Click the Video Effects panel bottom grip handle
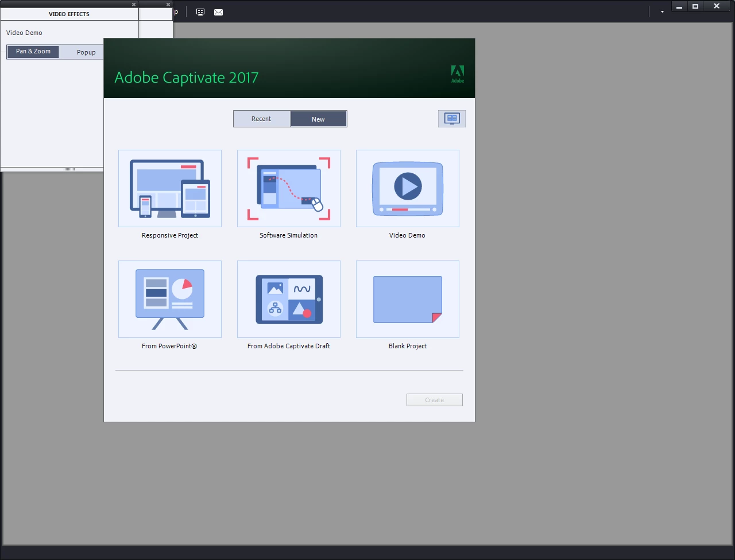The image size is (735, 560). click(x=69, y=169)
